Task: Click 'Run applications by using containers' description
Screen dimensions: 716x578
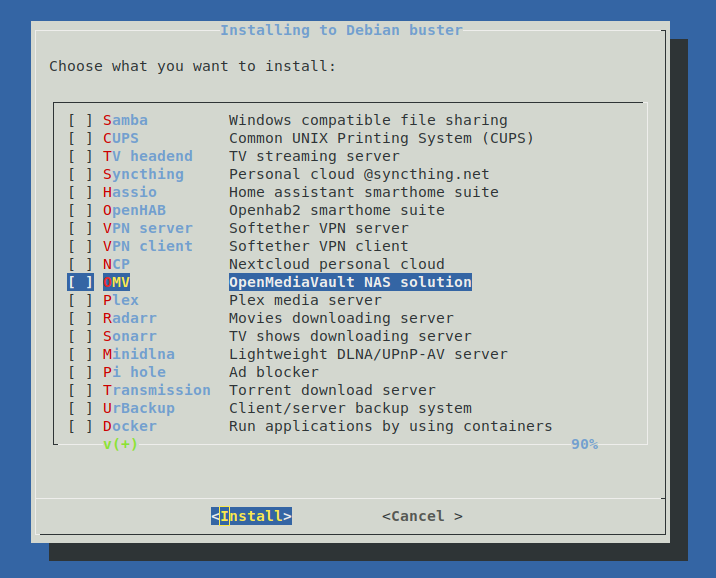Action: [390, 426]
